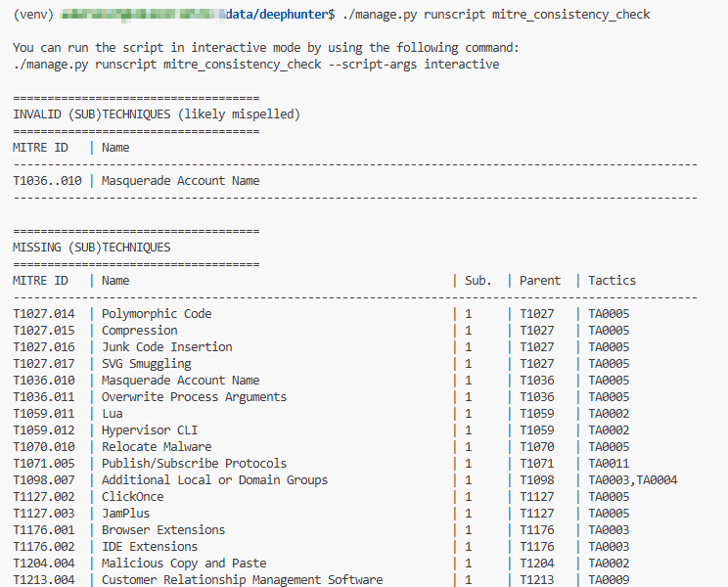The image size is (728, 587).
Task: Click the SVG Smuggling name
Action: coord(146,364)
